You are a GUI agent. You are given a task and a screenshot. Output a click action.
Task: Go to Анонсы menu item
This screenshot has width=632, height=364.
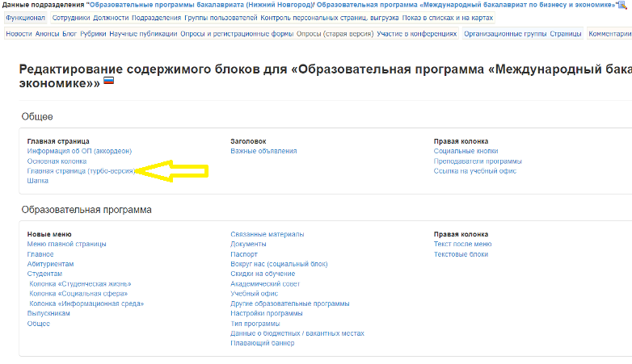[x=47, y=34]
